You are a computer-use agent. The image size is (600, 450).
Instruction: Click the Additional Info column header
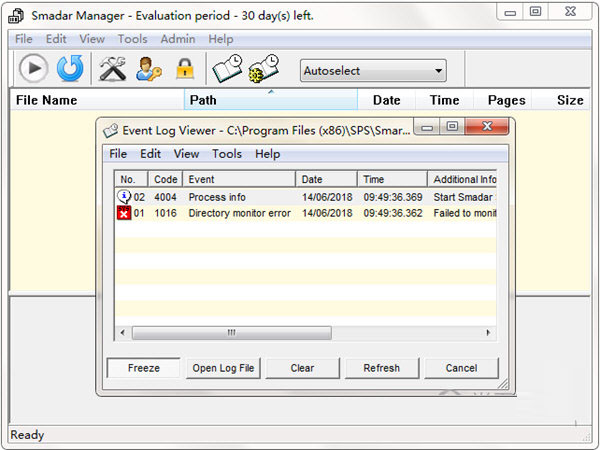click(x=462, y=179)
